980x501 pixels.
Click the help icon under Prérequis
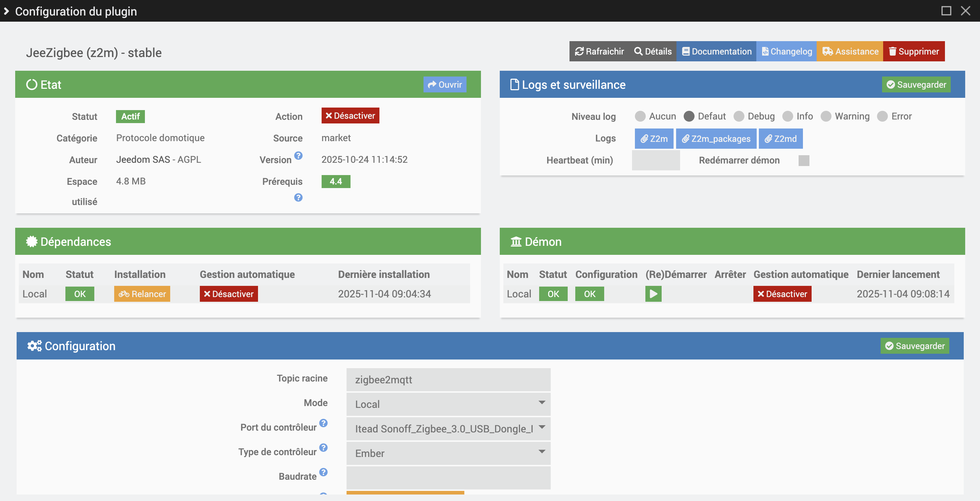pos(298,198)
